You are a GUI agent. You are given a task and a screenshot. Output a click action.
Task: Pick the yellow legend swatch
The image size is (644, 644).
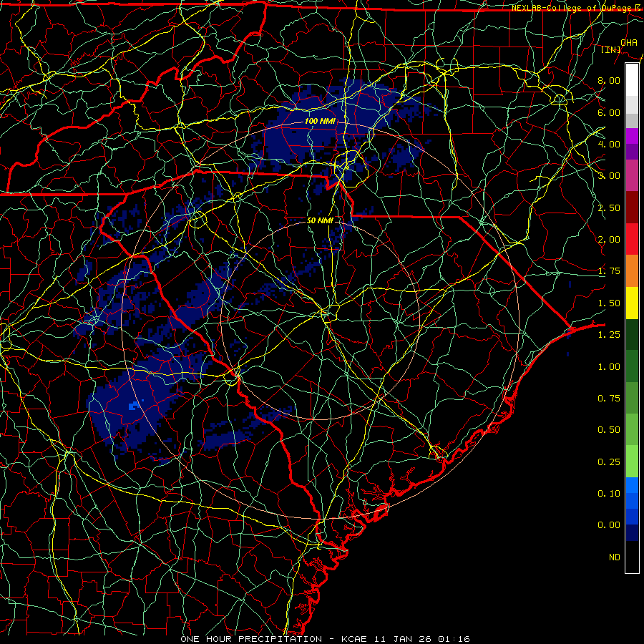(632, 303)
